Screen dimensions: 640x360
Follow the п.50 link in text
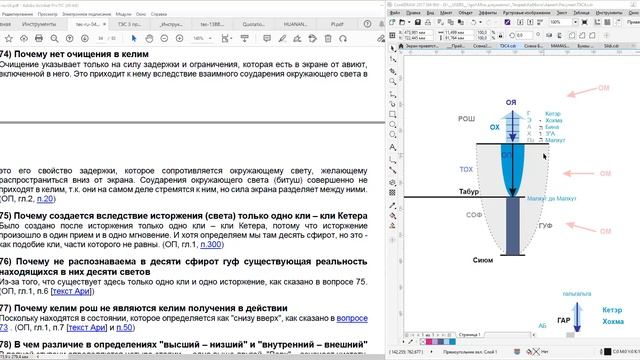point(124,327)
